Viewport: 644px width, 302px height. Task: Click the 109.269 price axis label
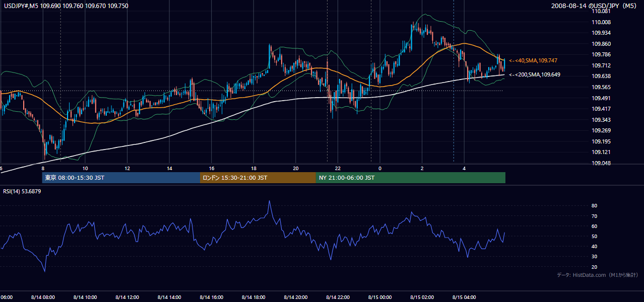pos(601,130)
